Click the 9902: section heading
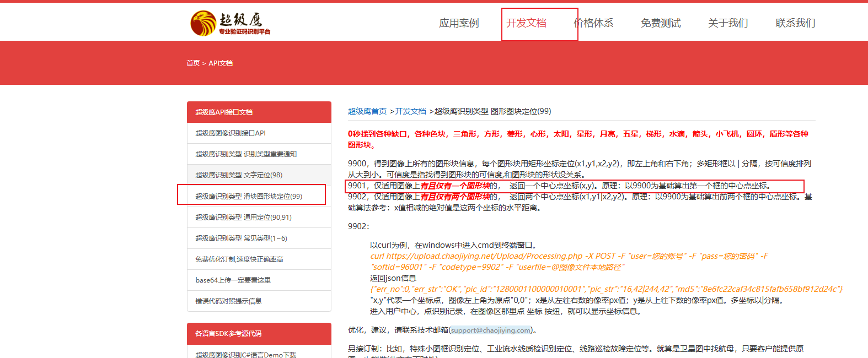This screenshot has width=868, height=358. (x=358, y=226)
